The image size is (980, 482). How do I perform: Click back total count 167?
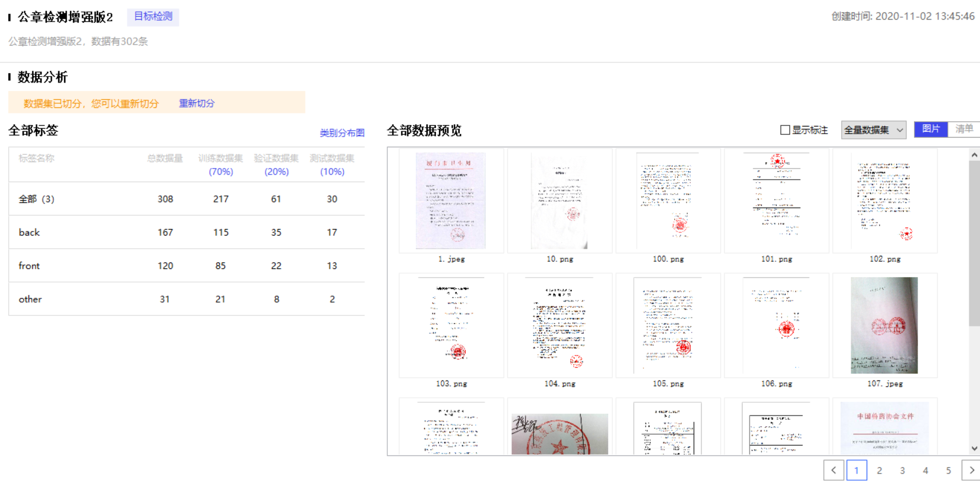coord(165,232)
